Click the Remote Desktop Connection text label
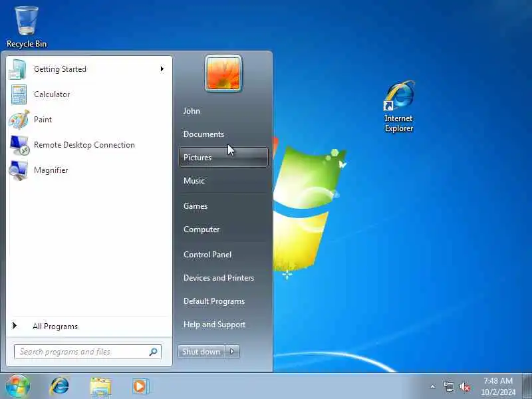The height and width of the screenshot is (399, 532). [x=84, y=145]
